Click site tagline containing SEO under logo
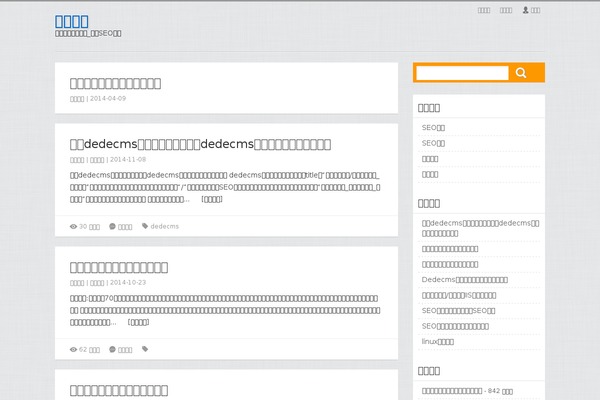The image size is (600, 400). 88,33
